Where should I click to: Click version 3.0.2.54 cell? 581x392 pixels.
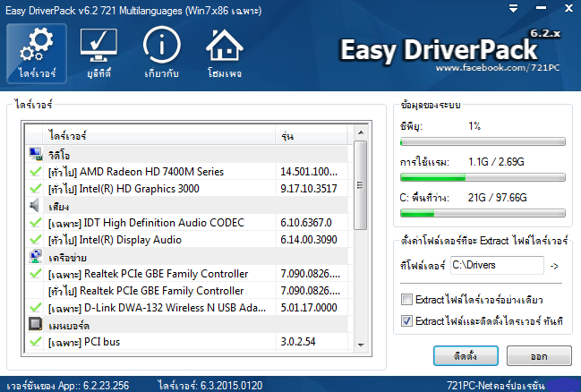(x=298, y=342)
